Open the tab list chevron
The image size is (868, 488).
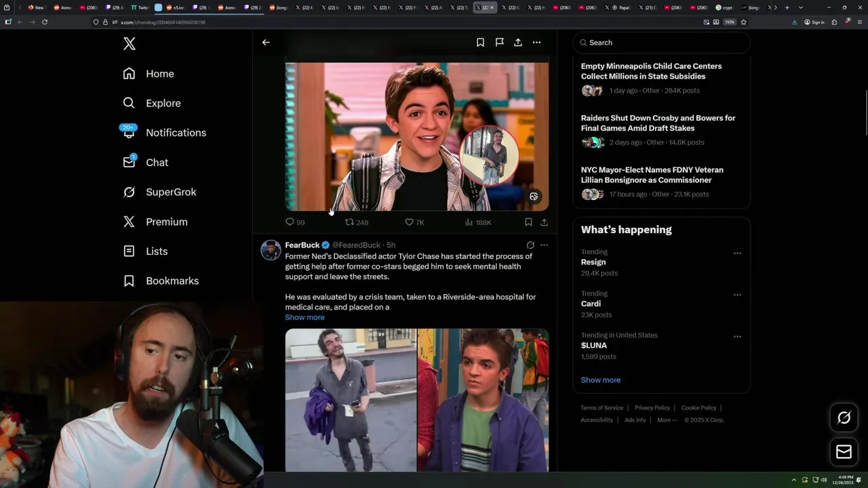pyautogui.click(x=801, y=7)
